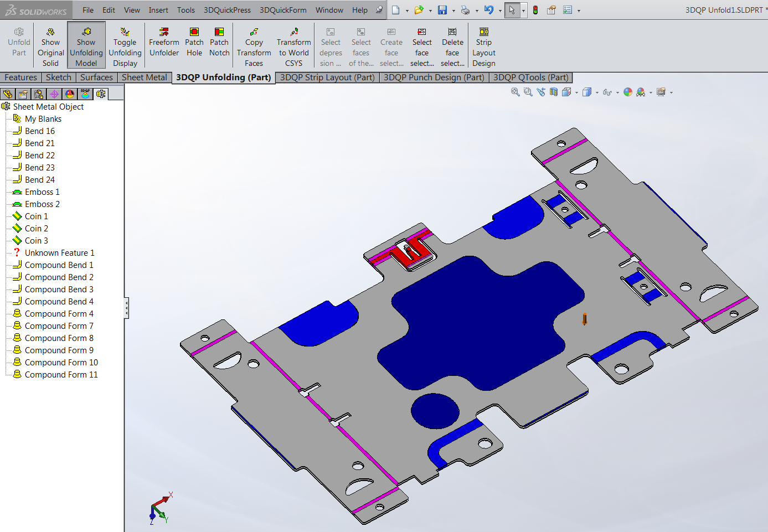Image resolution: width=768 pixels, height=532 pixels.
Task: Click Zoom to Area icon
Action: click(x=528, y=92)
